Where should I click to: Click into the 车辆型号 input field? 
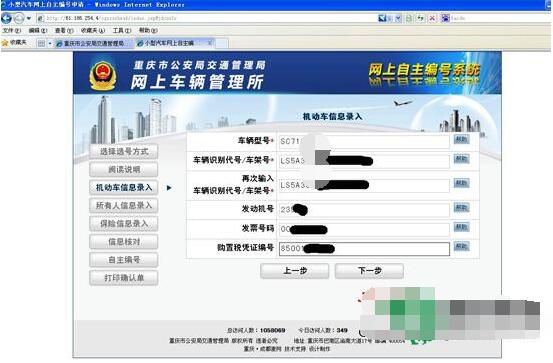point(364,141)
